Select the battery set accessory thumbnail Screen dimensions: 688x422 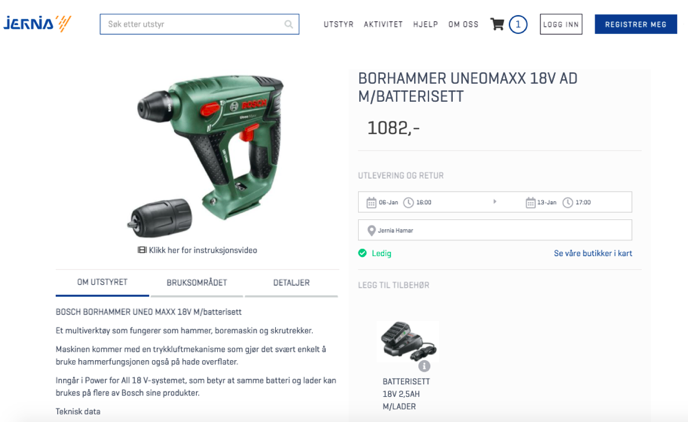(408, 342)
